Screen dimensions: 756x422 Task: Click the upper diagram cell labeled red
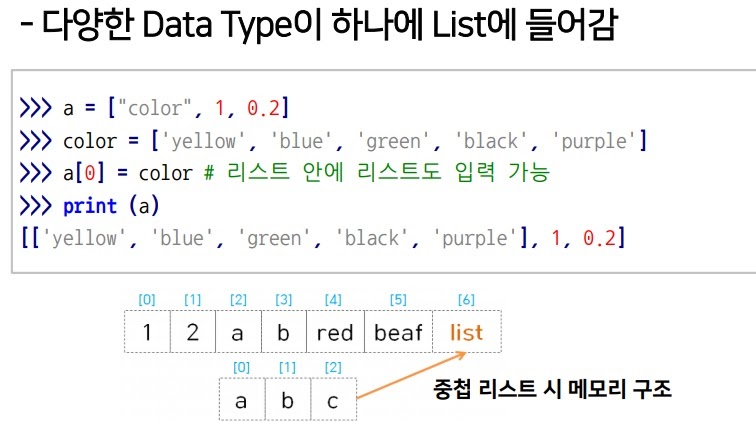pyautogui.click(x=335, y=332)
